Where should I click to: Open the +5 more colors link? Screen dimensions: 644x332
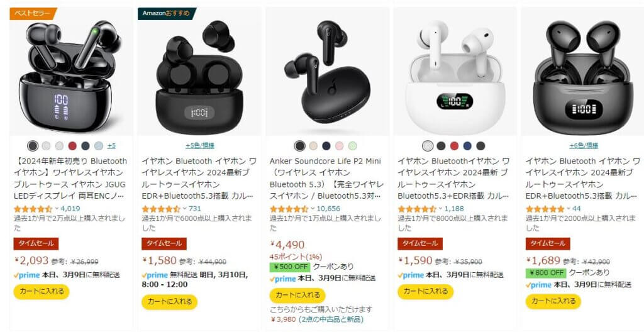tap(111, 145)
